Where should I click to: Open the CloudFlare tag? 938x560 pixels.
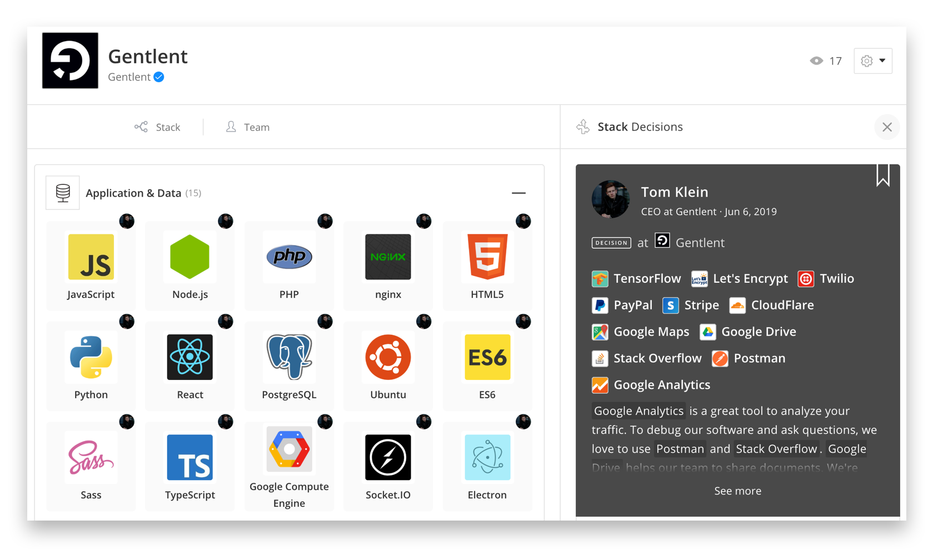(x=771, y=305)
